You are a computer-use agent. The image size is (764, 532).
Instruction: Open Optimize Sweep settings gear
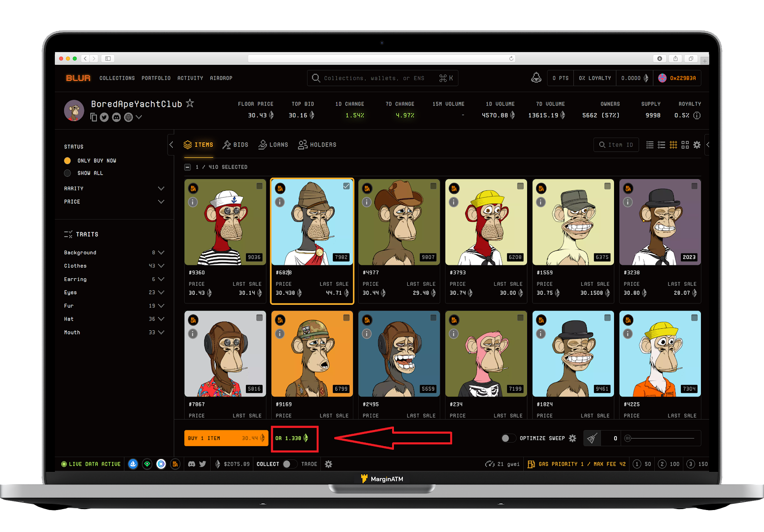[573, 438]
